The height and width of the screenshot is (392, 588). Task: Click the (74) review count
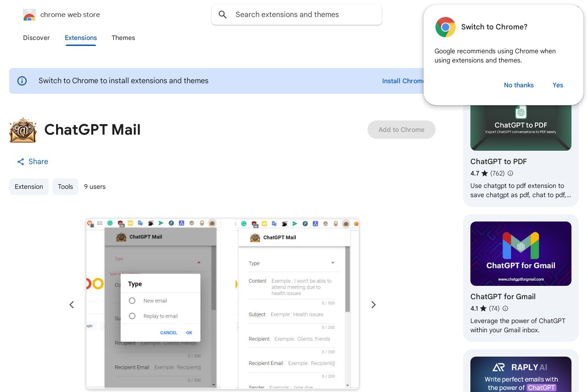click(494, 309)
